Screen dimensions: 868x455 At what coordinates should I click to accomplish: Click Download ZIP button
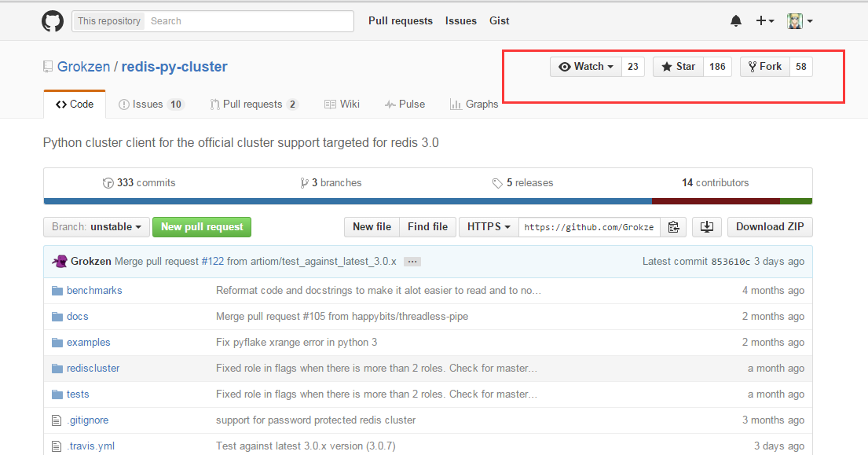(x=770, y=227)
